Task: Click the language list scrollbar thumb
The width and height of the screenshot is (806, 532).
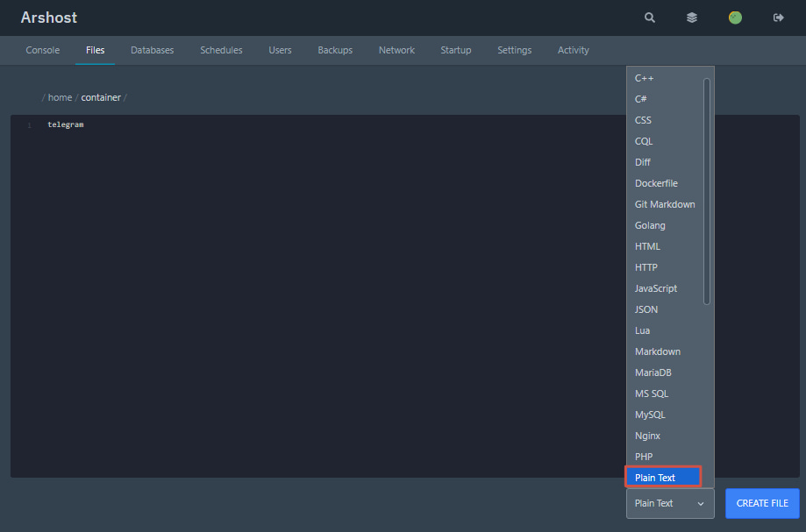Action: [707, 191]
